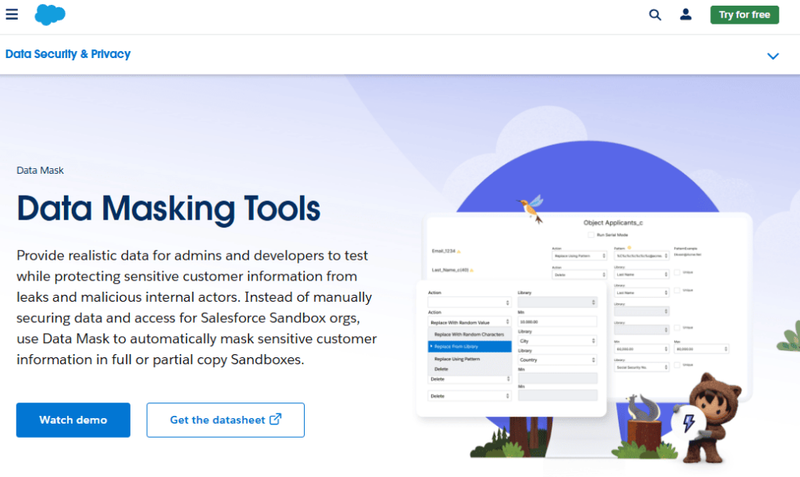
Task: Open the search magnifier icon
Action: [x=655, y=15]
